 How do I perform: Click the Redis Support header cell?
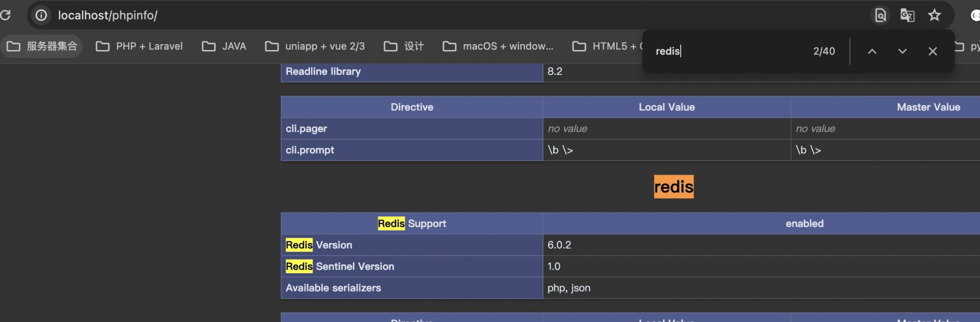(412, 224)
